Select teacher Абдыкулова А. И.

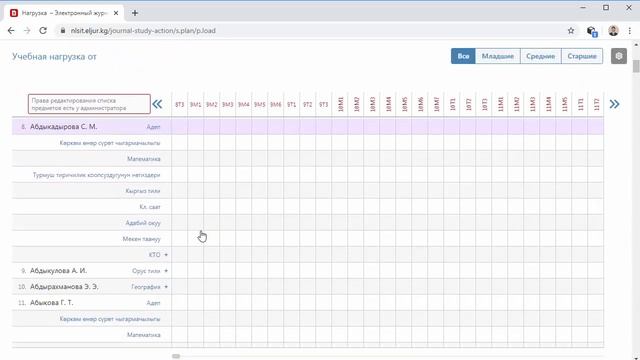58,271
